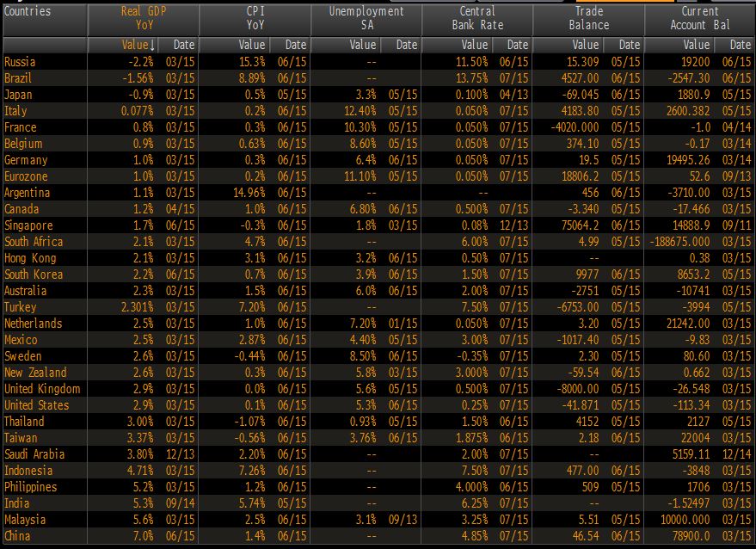Select Brazil in the countries list
This screenshot has width=756, height=549.
click(18, 78)
